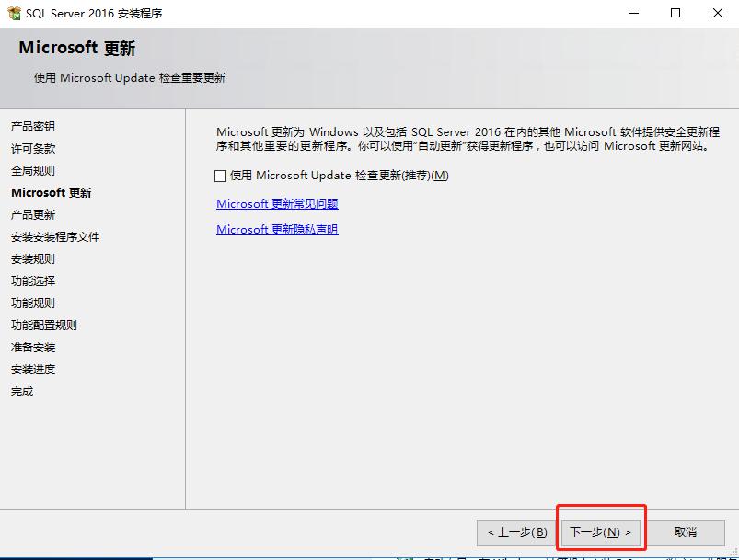Select the 准备安装 sidebar step

click(33, 348)
